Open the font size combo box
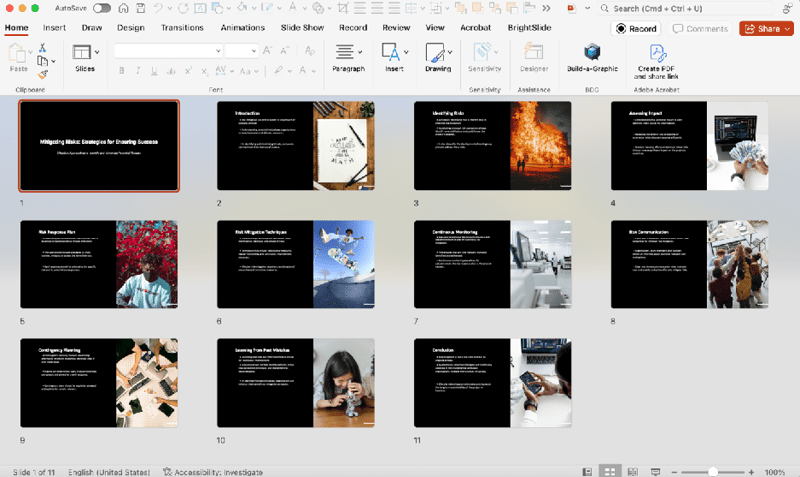Viewport: 800px width, 477px height. click(x=241, y=51)
